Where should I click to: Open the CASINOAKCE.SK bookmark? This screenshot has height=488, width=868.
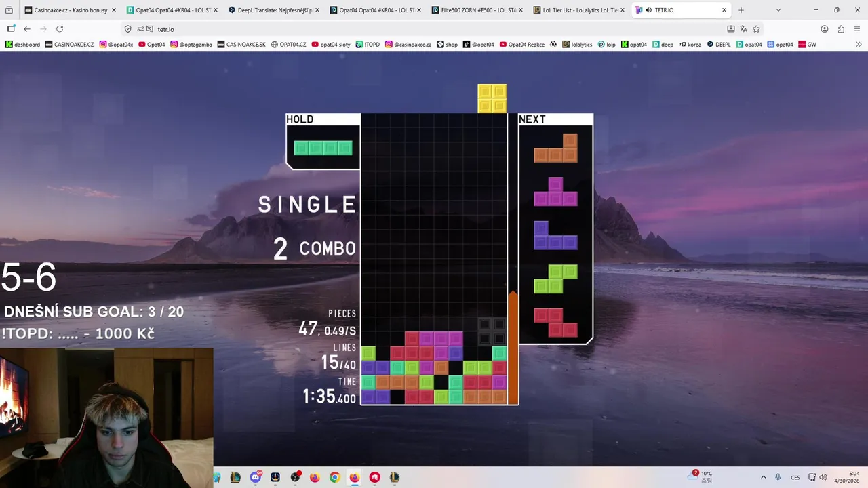[241, 45]
